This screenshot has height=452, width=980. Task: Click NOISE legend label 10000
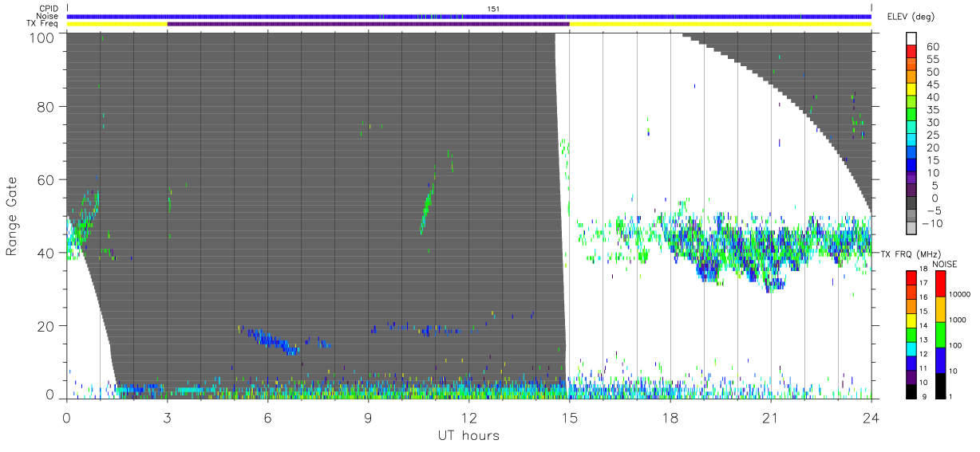(x=960, y=294)
